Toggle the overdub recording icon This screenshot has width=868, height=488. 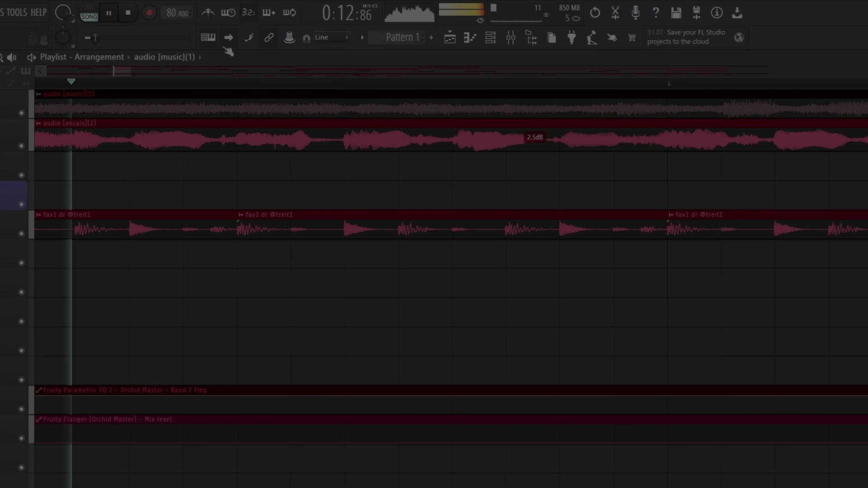tap(269, 13)
